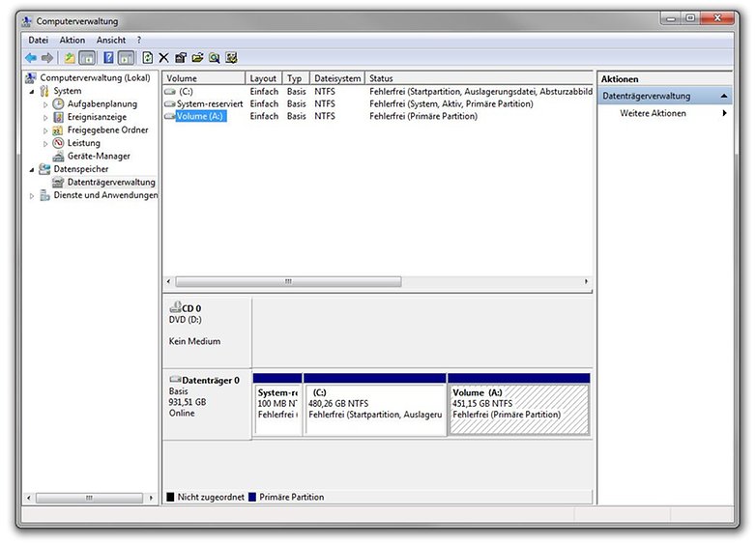Expand the Freigegebene Ordner node
Image resolution: width=756 pixels, height=546 pixels.
coord(45,130)
